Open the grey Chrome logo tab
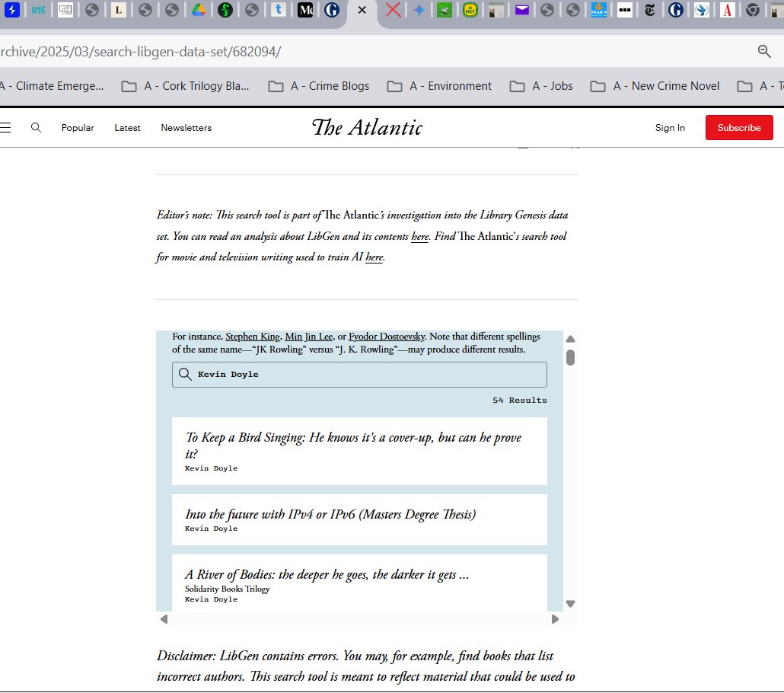784x693 pixels. click(x=753, y=9)
